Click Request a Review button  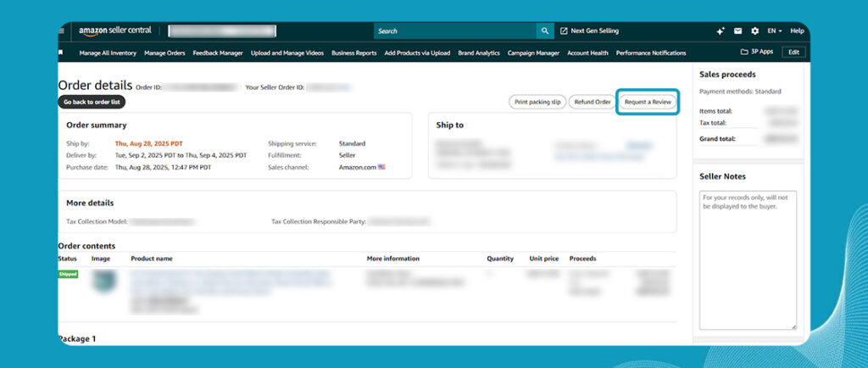click(648, 102)
